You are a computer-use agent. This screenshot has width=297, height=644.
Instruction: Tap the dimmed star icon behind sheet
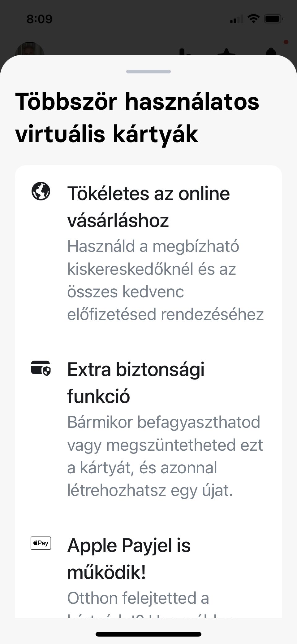click(227, 52)
